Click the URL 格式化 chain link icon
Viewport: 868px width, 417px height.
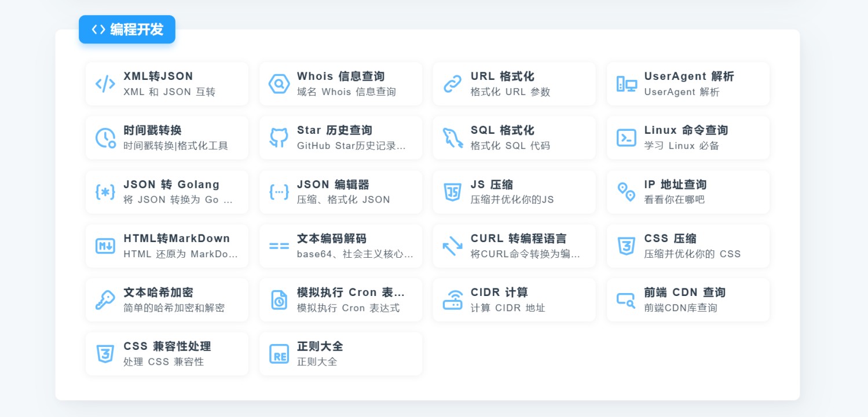click(453, 84)
